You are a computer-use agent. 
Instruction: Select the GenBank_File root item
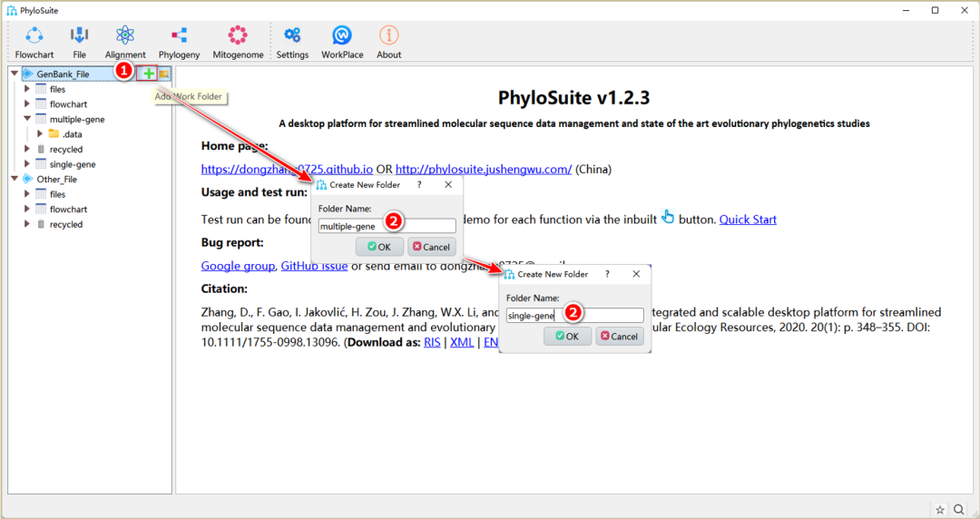pos(63,73)
